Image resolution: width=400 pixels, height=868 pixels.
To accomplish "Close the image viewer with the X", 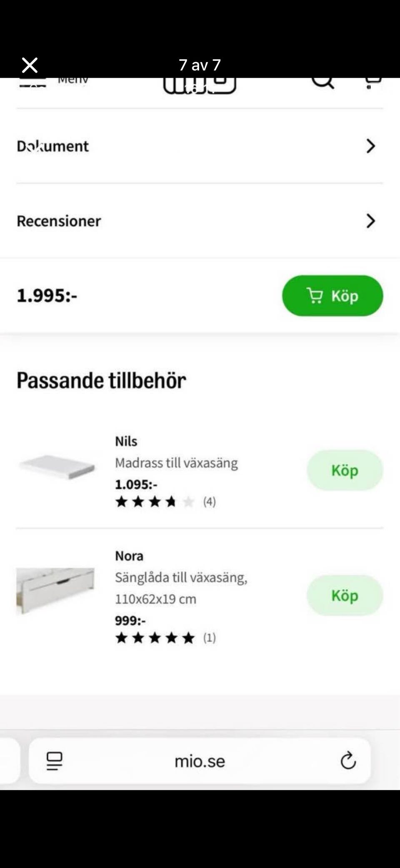I will pos(30,65).
